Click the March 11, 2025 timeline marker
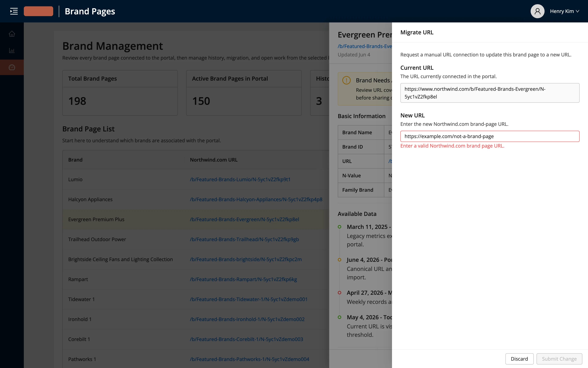Screen dimensions: 588x368 339,227
